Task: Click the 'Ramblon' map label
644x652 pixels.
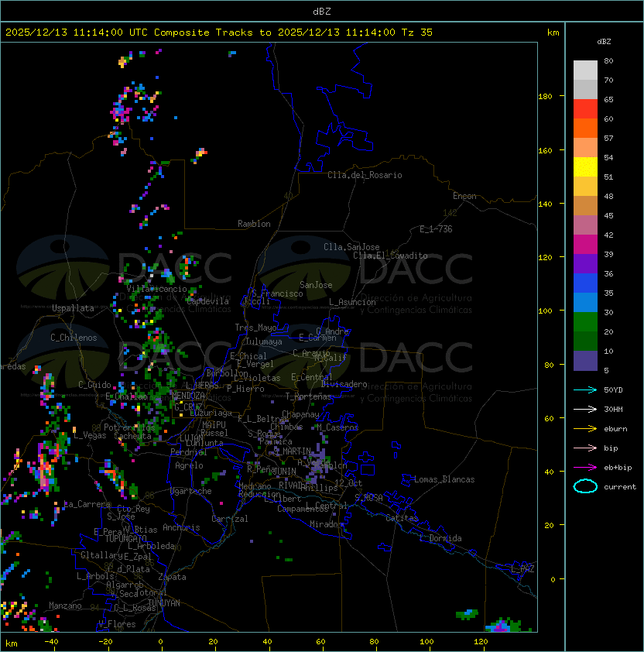Action: click(x=254, y=224)
